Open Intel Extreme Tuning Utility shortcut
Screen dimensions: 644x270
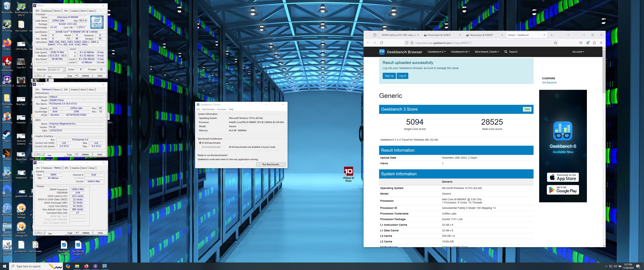point(7,174)
